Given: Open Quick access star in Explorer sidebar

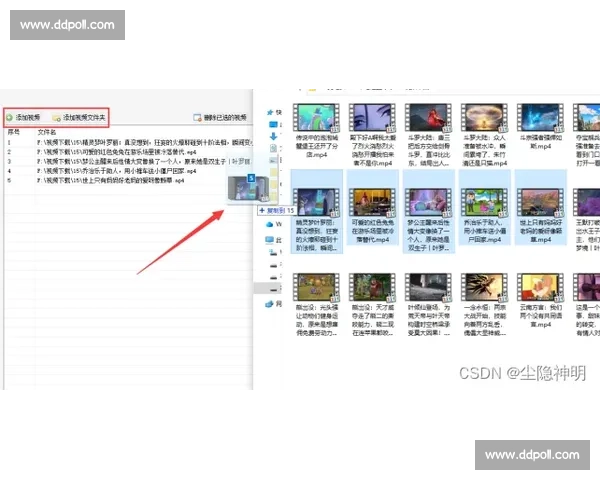Looking at the screenshot, I should point(270,112).
